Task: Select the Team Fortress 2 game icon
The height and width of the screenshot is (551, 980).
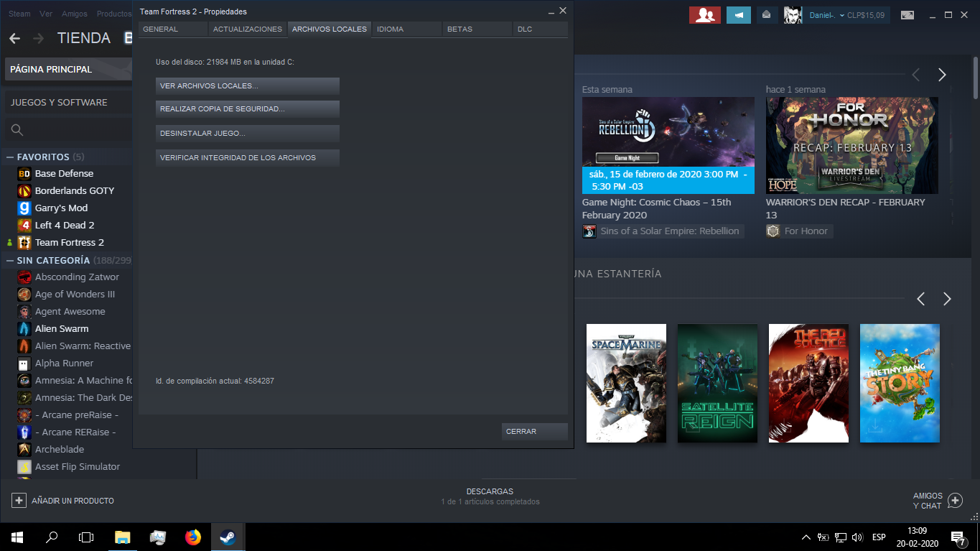Action: point(24,242)
